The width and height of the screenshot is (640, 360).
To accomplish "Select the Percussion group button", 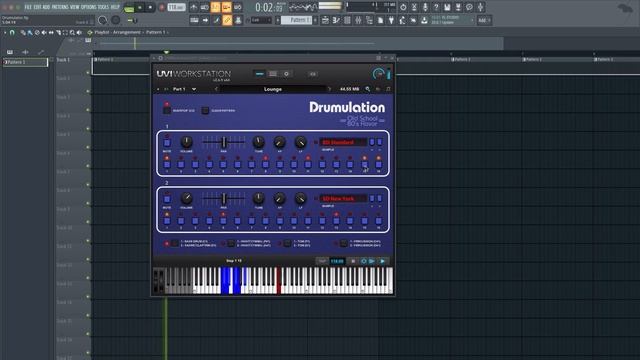I will (344, 243).
